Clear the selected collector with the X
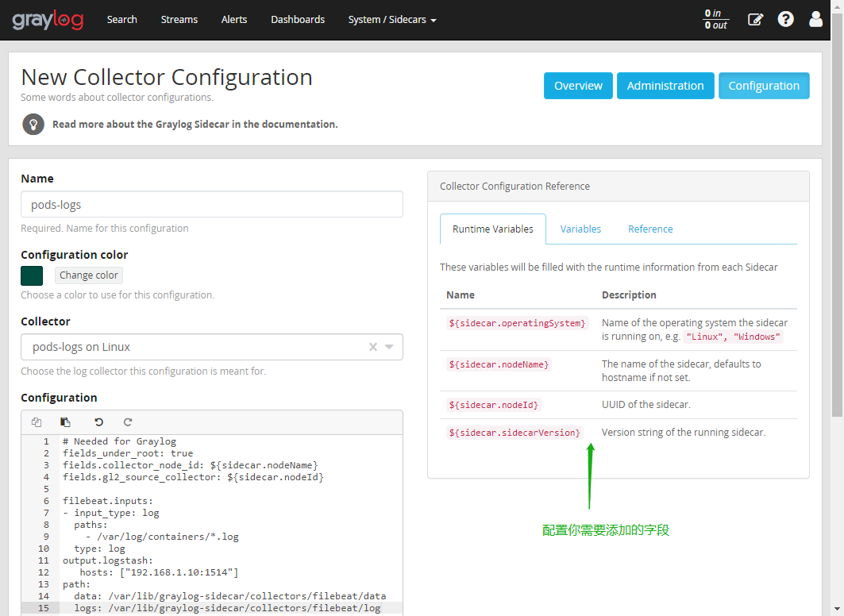Viewport: 844px width, 616px height. tap(372, 347)
